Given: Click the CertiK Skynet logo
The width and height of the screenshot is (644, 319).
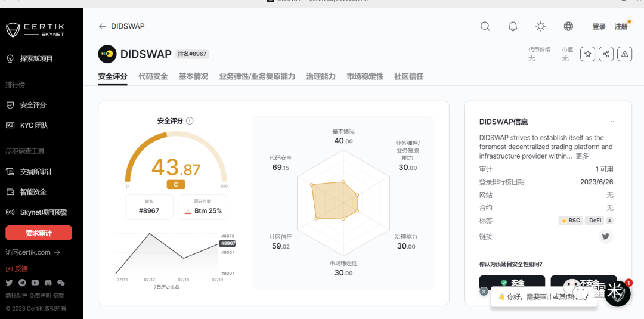Looking at the screenshot, I should tap(35, 30).
